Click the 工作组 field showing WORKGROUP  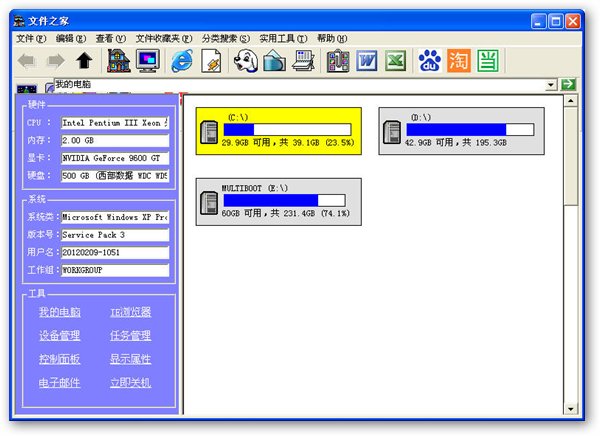115,270
